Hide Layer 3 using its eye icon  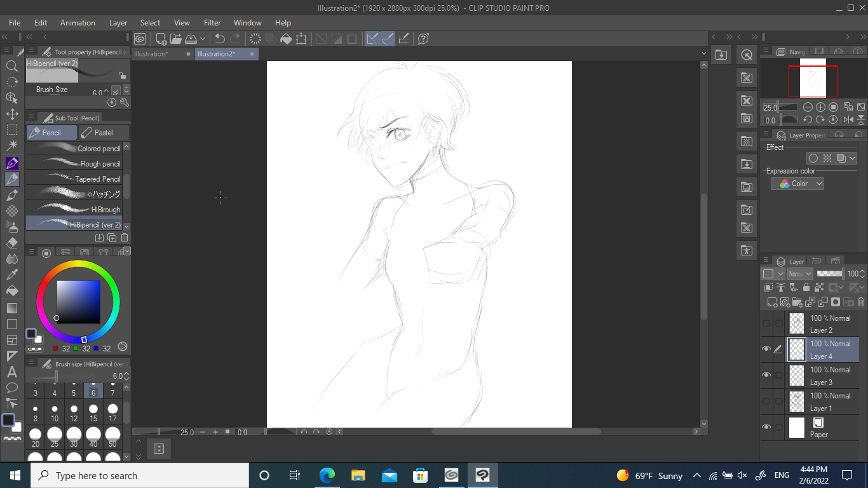766,375
